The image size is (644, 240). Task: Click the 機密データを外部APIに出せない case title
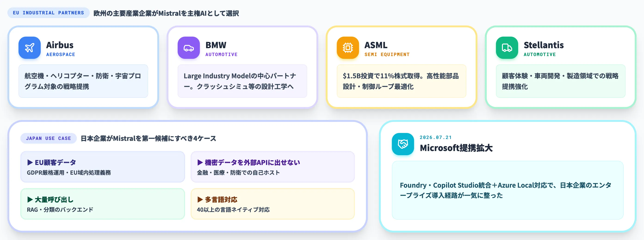pos(253,162)
